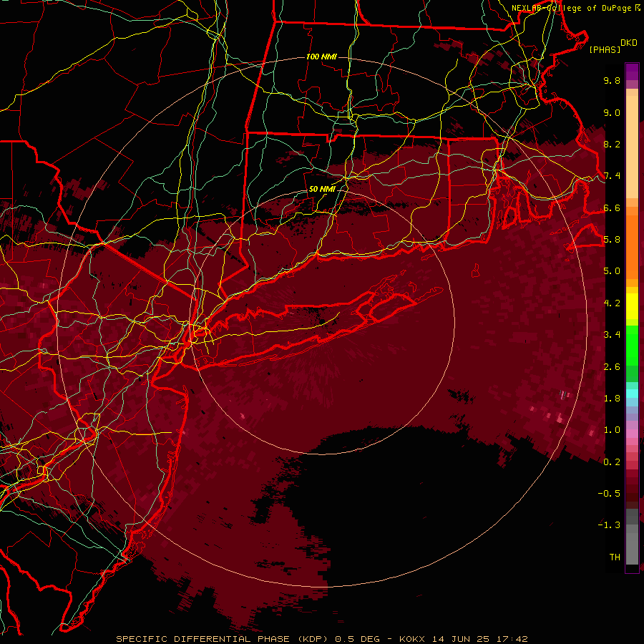644x644 pixels.
Task: Select the -0.5 value on the legend
Action: tap(609, 494)
